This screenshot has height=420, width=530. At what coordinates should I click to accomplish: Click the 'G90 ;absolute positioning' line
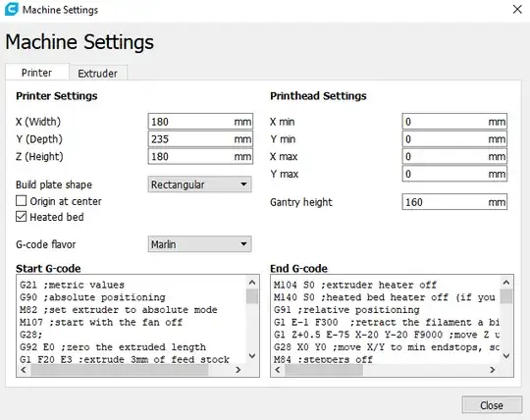click(92, 297)
